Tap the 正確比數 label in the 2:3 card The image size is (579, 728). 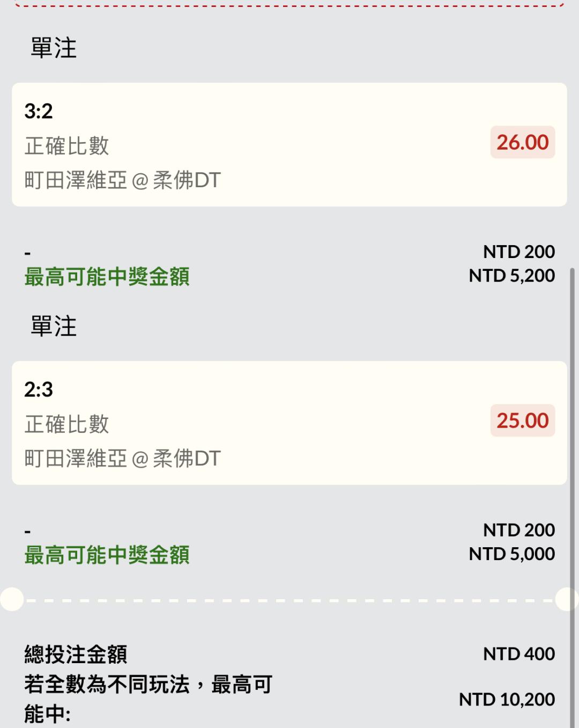pyautogui.click(x=67, y=424)
